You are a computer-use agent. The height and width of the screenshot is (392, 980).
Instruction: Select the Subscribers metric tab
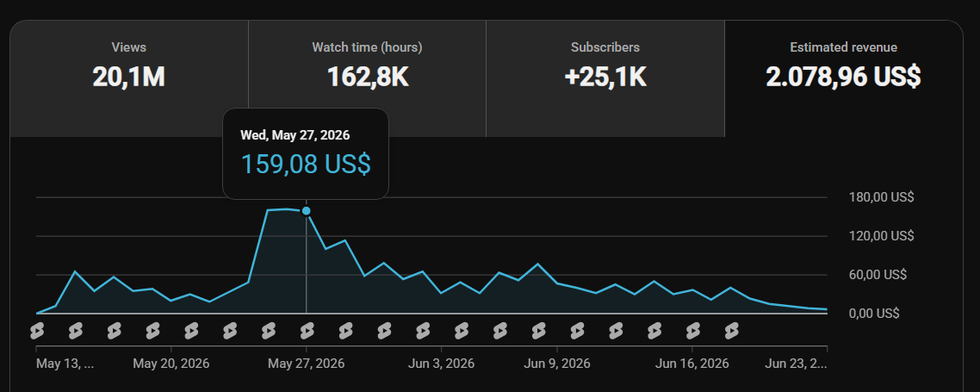[x=605, y=78]
